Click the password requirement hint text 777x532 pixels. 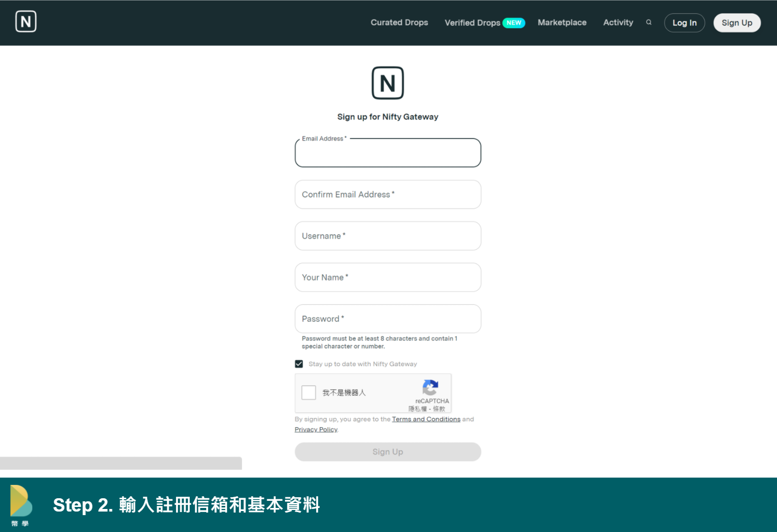tap(379, 342)
